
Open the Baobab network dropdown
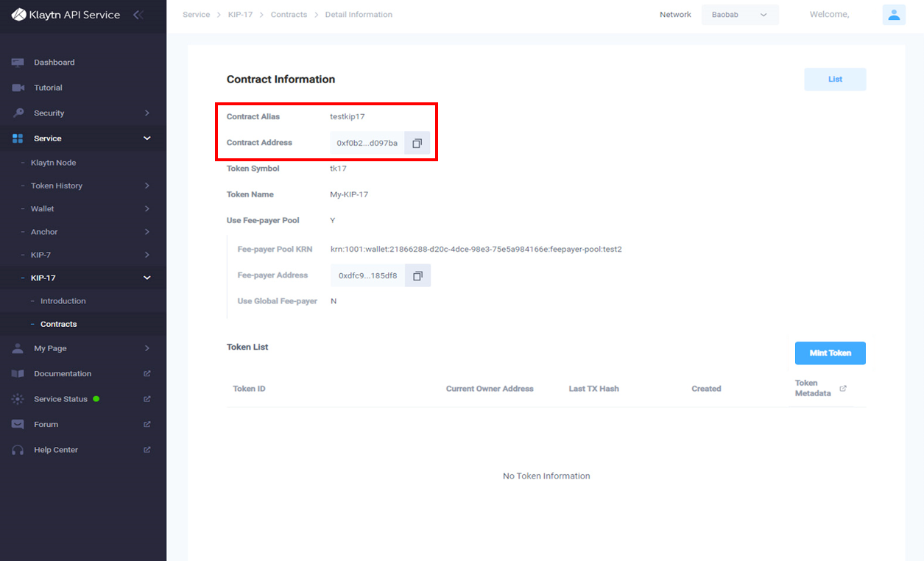(740, 15)
